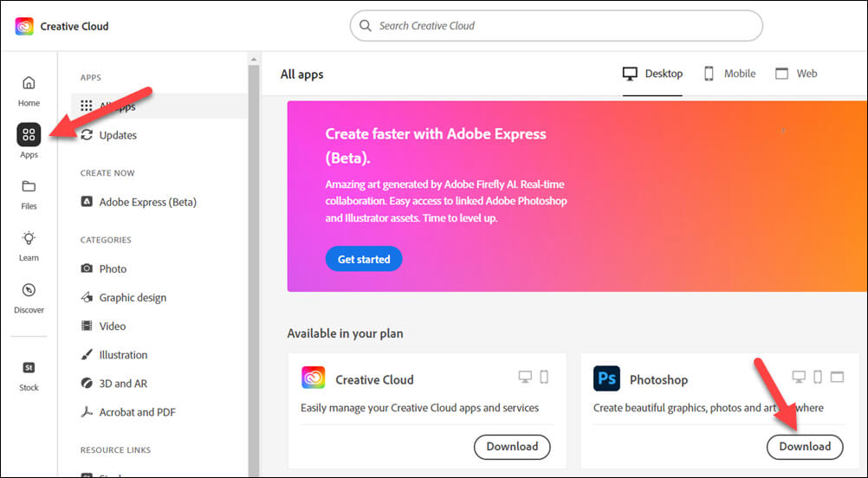Open the Discover compass icon

click(29, 296)
